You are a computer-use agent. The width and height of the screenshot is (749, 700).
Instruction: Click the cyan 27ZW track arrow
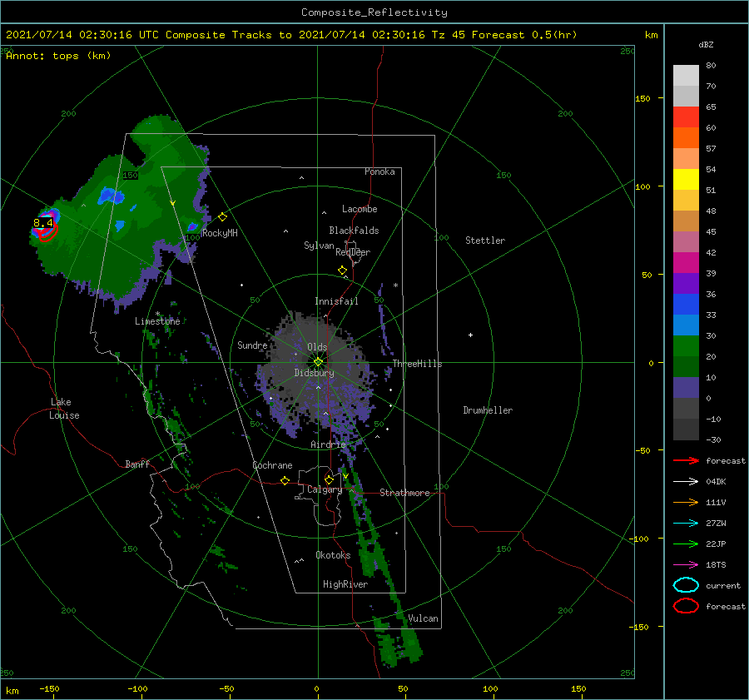click(x=686, y=524)
